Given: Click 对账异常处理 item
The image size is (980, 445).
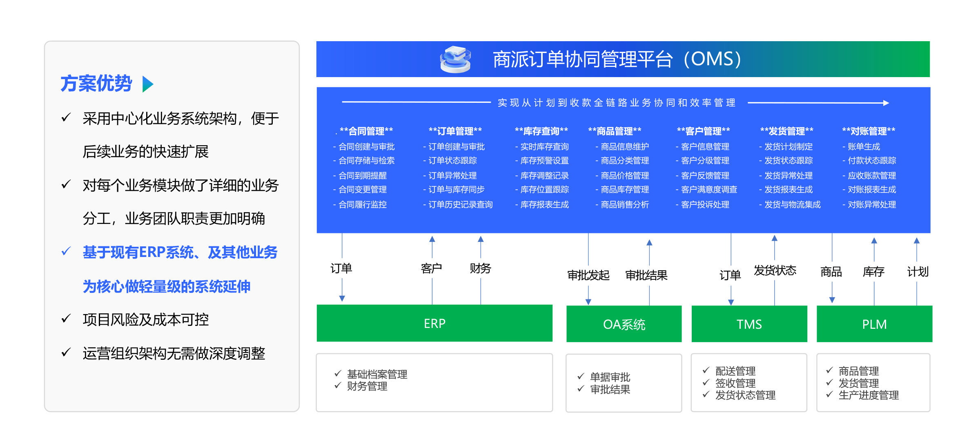Looking at the screenshot, I should pos(869,204).
